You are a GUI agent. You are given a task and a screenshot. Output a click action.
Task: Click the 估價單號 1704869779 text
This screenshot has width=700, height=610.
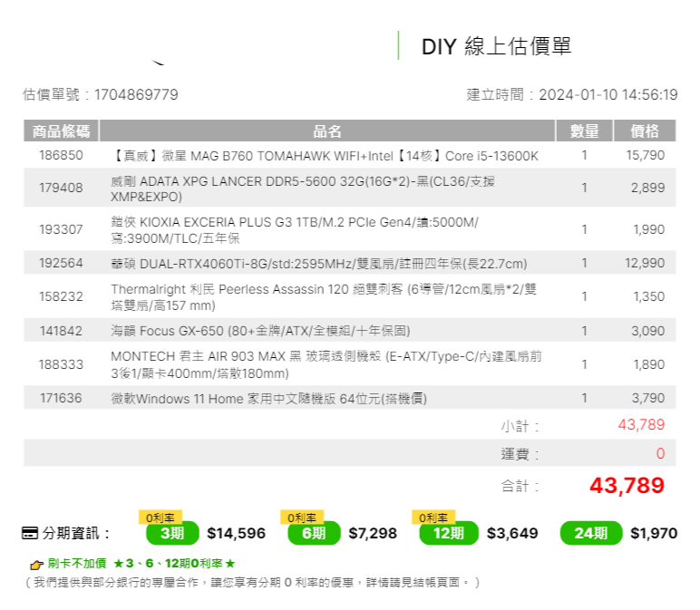point(101,94)
